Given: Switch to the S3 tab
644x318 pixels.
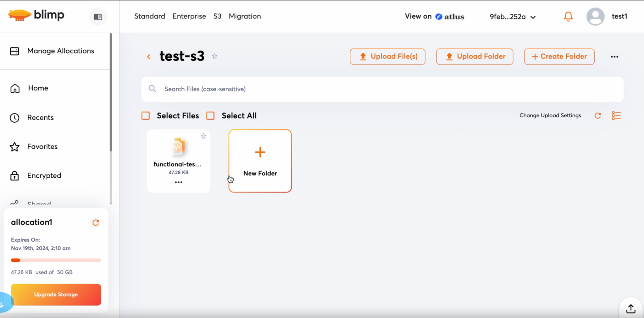Looking at the screenshot, I should point(217,16).
